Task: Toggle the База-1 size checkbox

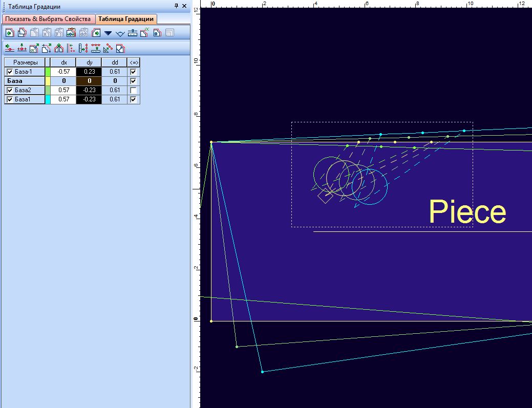Action: (x=10, y=72)
